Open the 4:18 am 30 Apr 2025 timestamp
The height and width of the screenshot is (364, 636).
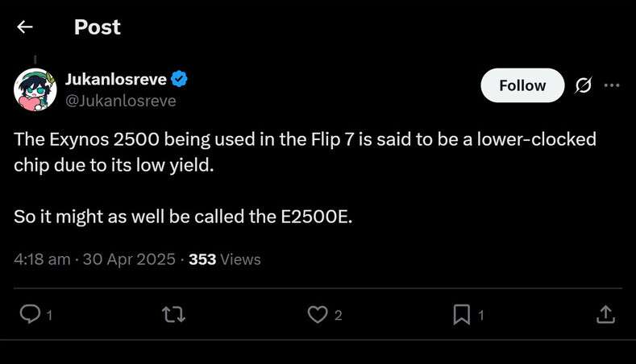pos(94,259)
